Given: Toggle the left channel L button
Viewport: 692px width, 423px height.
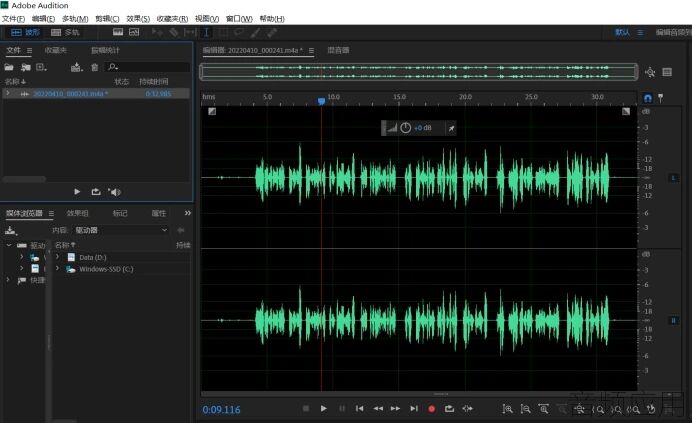Looking at the screenshot, I should coord(673,178).
